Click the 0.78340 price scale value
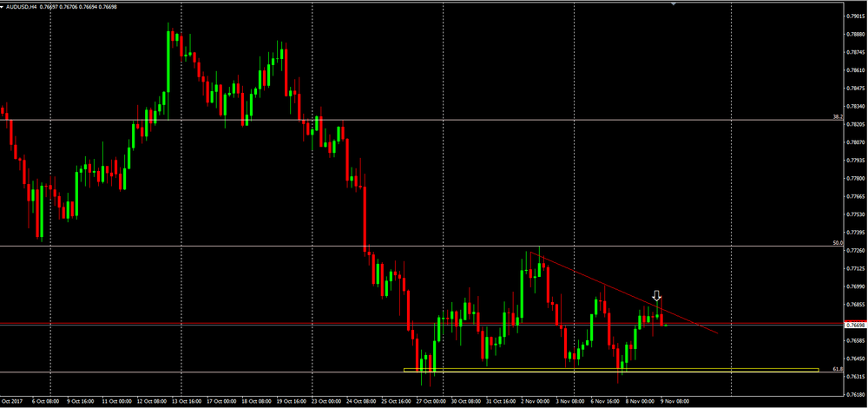This screenshot has width=868, height=408. 857,106
